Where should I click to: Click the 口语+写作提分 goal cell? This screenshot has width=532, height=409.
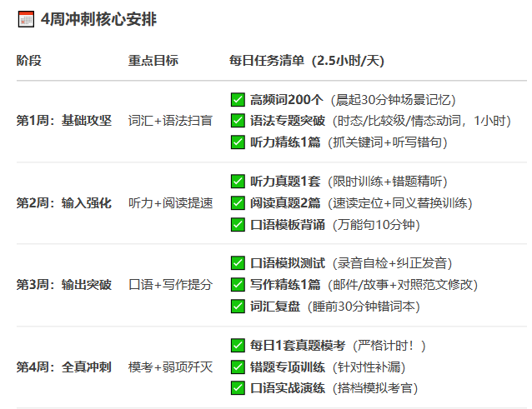point(171,285)
